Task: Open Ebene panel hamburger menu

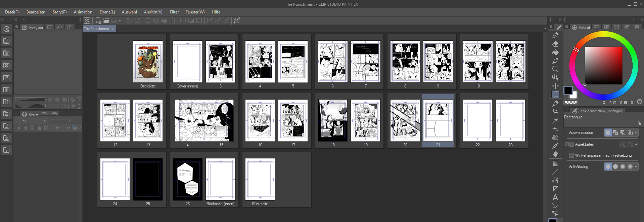Action: click(x=16, y=114)
